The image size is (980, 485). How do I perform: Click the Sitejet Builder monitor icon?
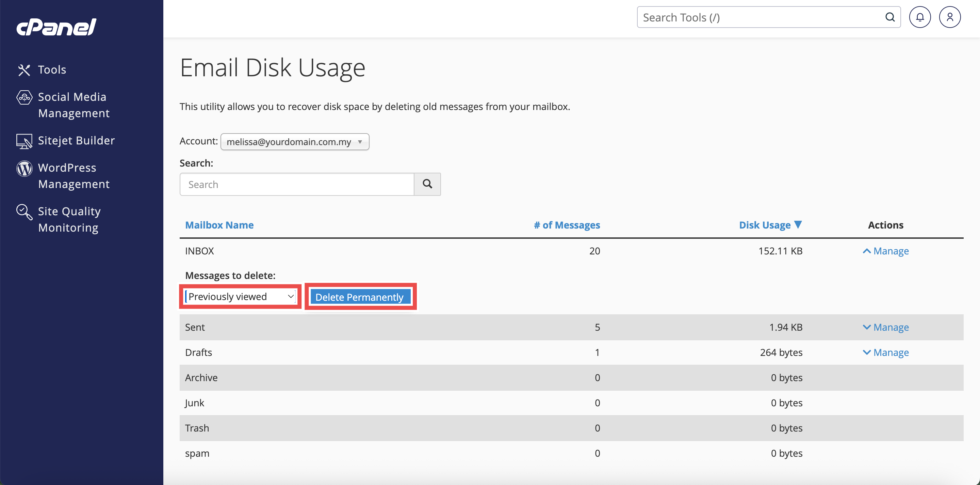[x=24, y=141]
